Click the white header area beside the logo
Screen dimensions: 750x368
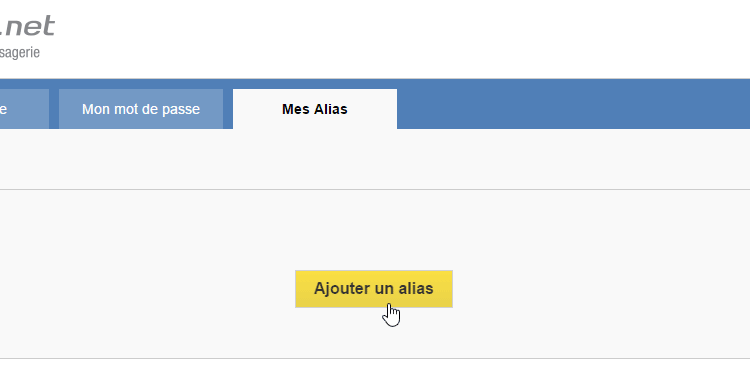click(402, 38)
